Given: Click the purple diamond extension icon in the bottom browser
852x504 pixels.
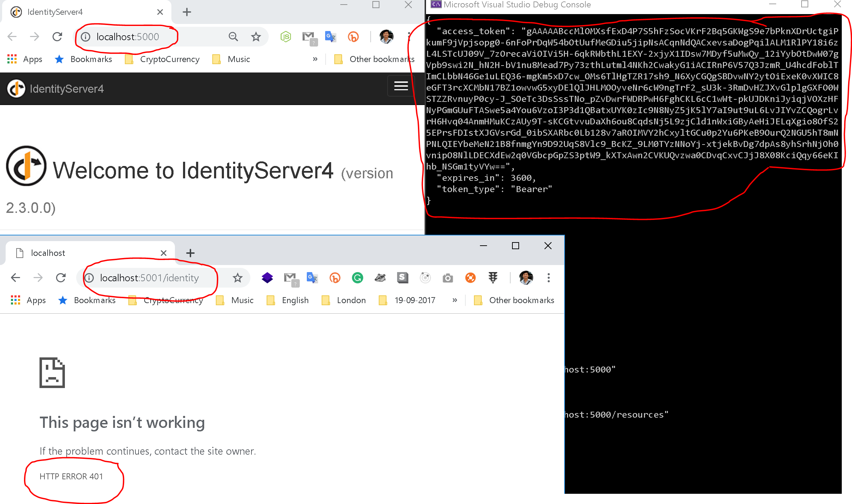Looking at the screenshot, I should [x=267, y=278].
